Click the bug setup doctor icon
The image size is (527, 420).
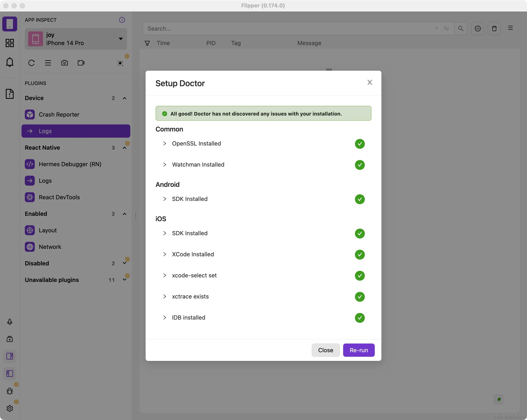click(10, 391)
